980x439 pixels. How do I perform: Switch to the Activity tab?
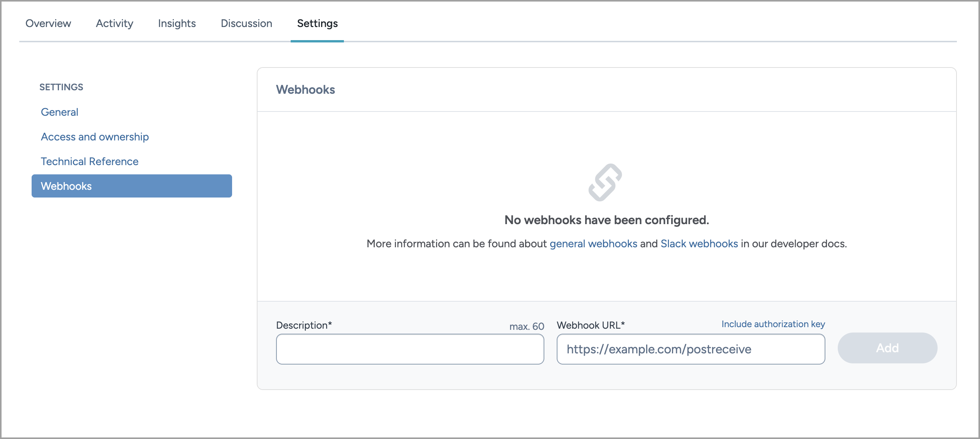tap(115, 23)
